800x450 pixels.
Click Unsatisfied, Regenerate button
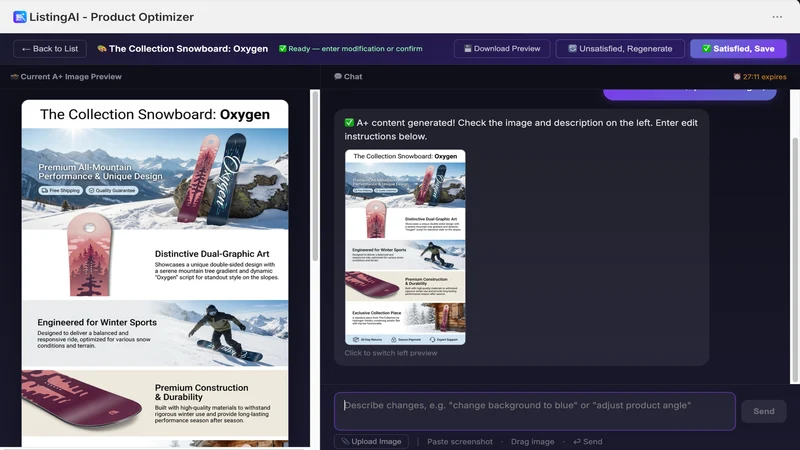point(620,49)
